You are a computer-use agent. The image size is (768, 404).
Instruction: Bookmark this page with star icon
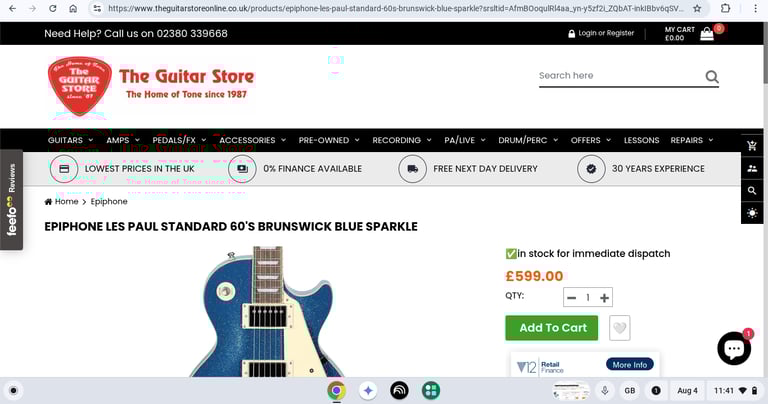click(x=697, y=8)
